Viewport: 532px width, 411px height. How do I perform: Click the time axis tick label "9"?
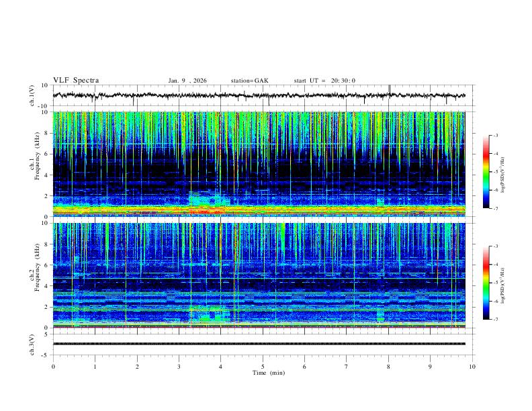coord(430,367)
